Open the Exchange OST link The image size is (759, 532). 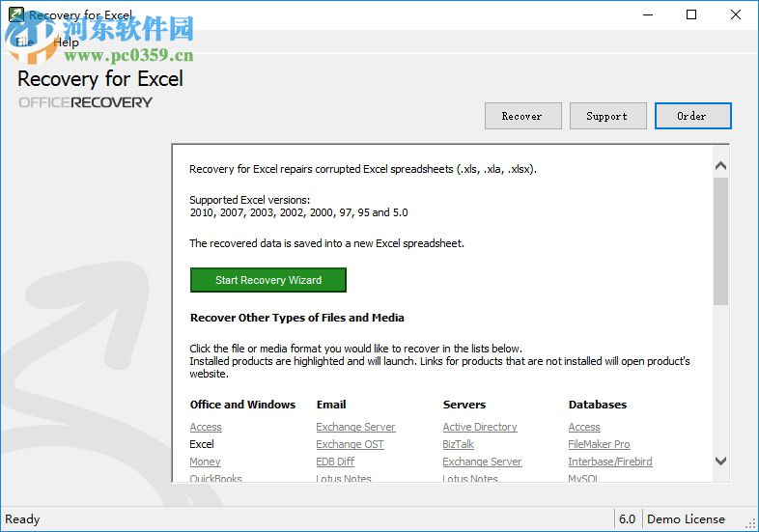click(350, 444)
